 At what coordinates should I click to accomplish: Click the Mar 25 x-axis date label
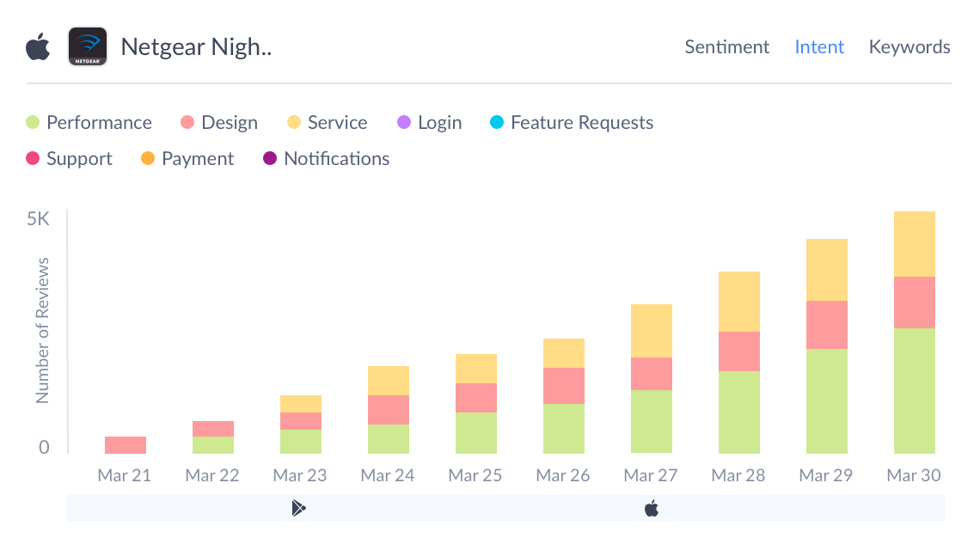click(x=475, y=475)
